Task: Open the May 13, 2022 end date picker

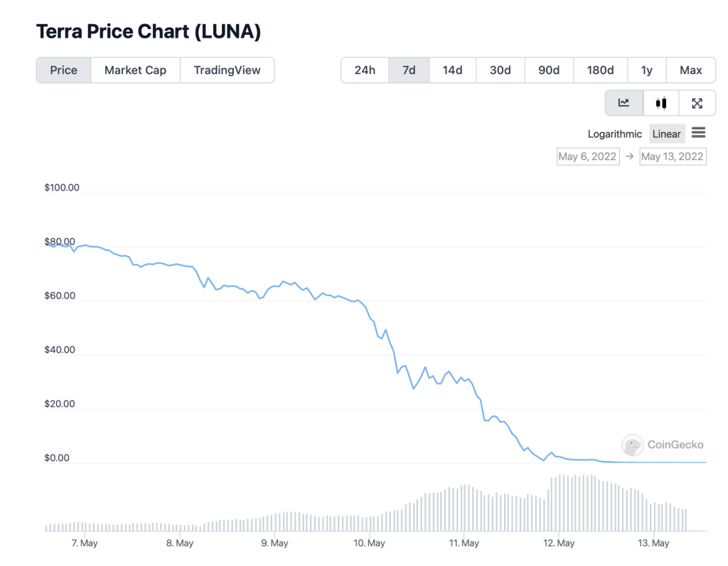Action: point(673,156)
